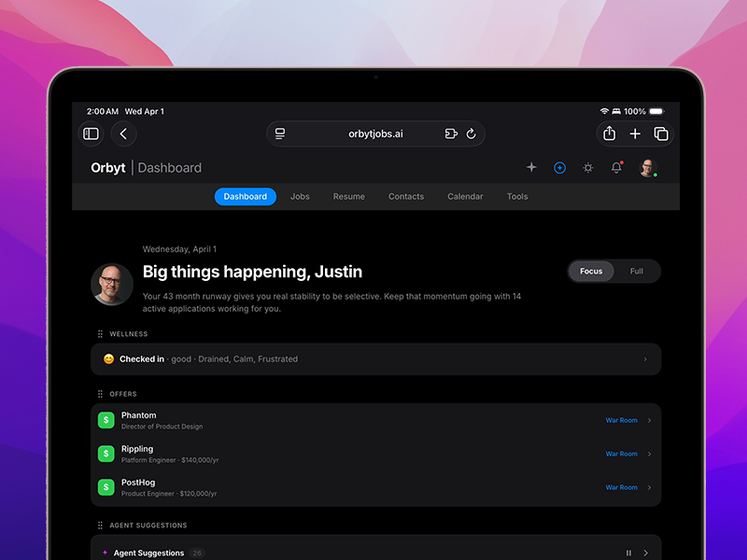The height and width of the screenshot is (560, 747).
Task: Click the sleep focus bed icon in the status bar
Action: coord(616,111)
